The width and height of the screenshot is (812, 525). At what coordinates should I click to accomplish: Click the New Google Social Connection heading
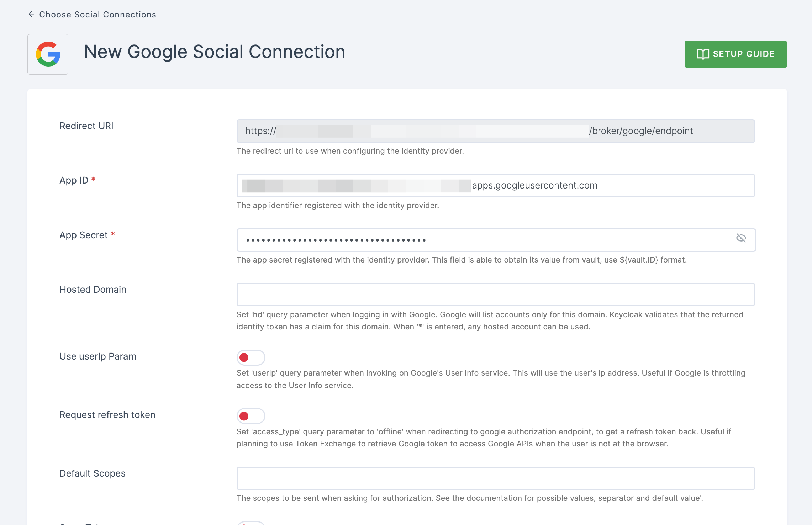215,52
